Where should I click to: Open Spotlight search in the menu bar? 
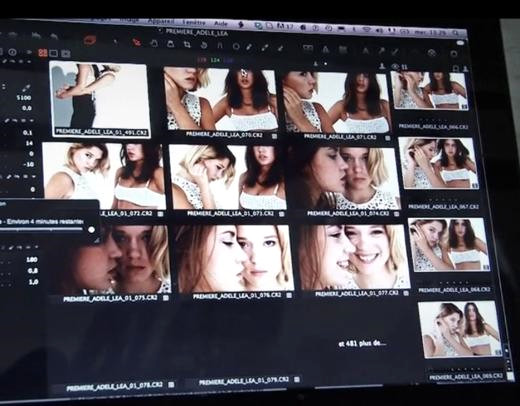(x=455, y=33)
